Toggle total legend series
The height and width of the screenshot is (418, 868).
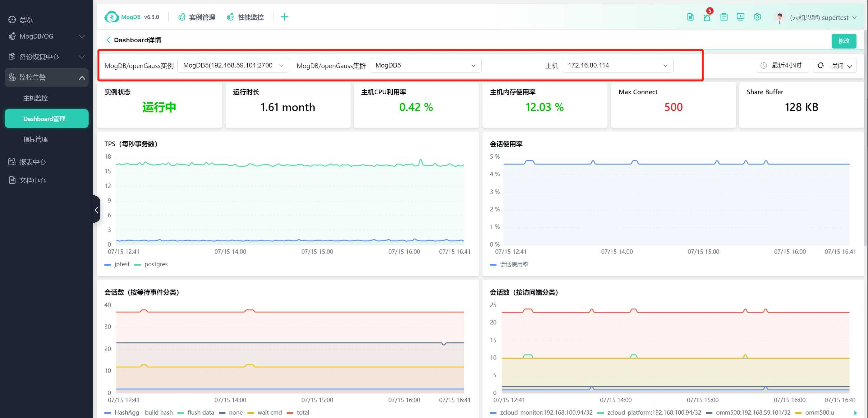298,413
